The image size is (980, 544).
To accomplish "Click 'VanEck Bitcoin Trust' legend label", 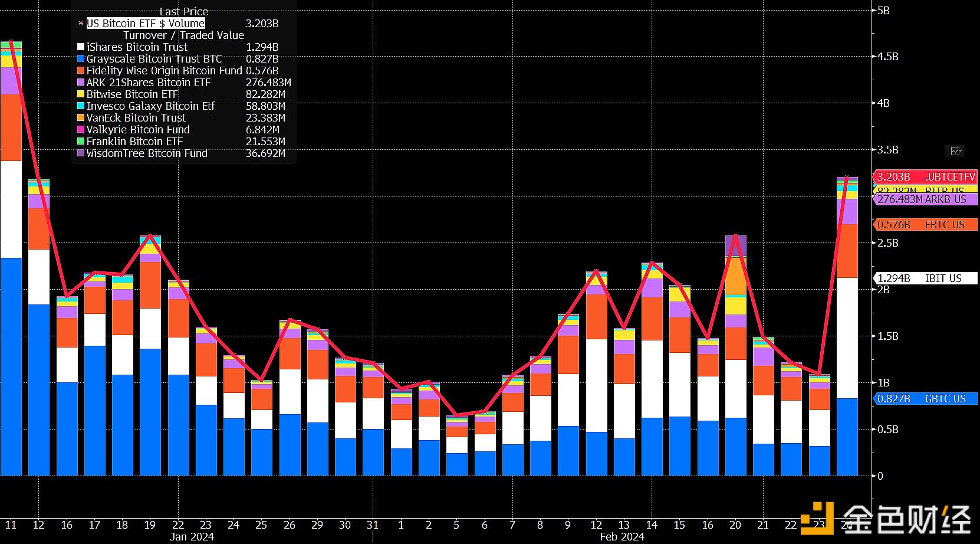I will point(136,117).
